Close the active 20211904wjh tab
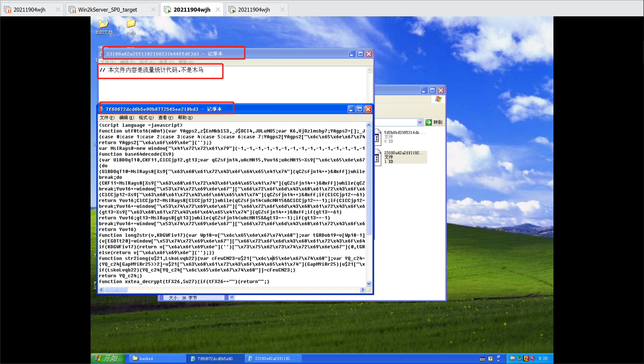 218,9
